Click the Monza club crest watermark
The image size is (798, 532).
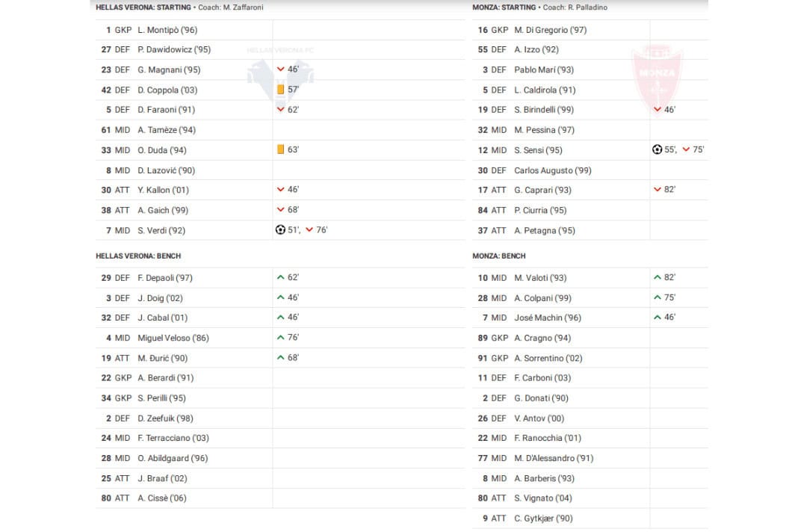[657, 75]
